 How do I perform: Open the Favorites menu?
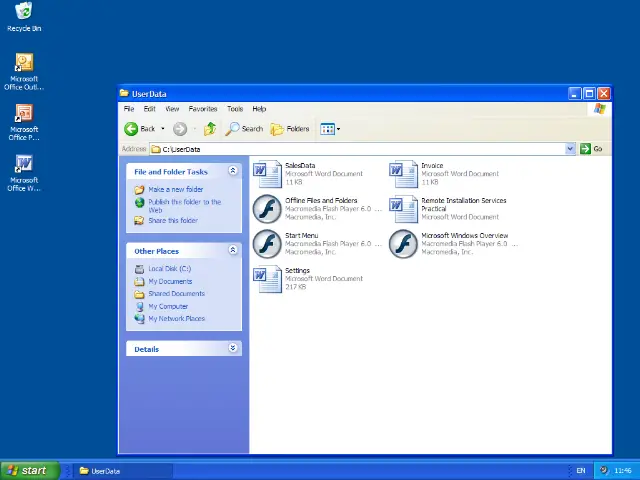203,108
